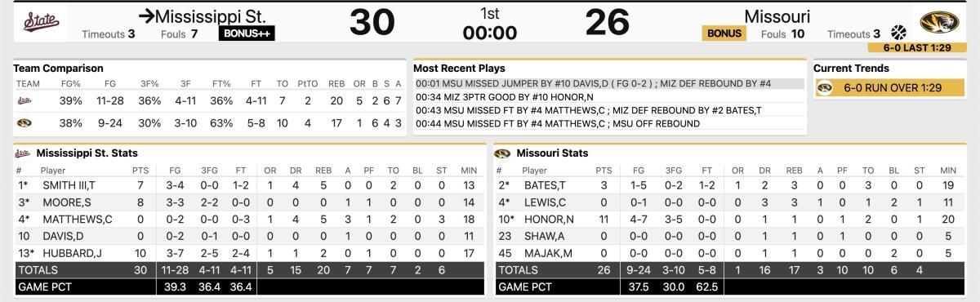Click the tiger icon next to Missouri Stats
The height and width of the screenshot is (302, 980).
(x=502, y=153)
